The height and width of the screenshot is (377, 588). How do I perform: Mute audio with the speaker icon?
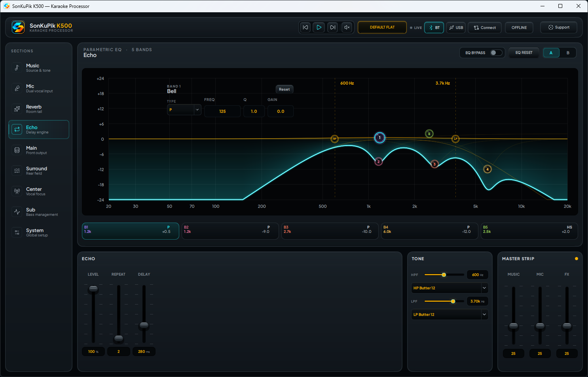[x=347, y=27]
